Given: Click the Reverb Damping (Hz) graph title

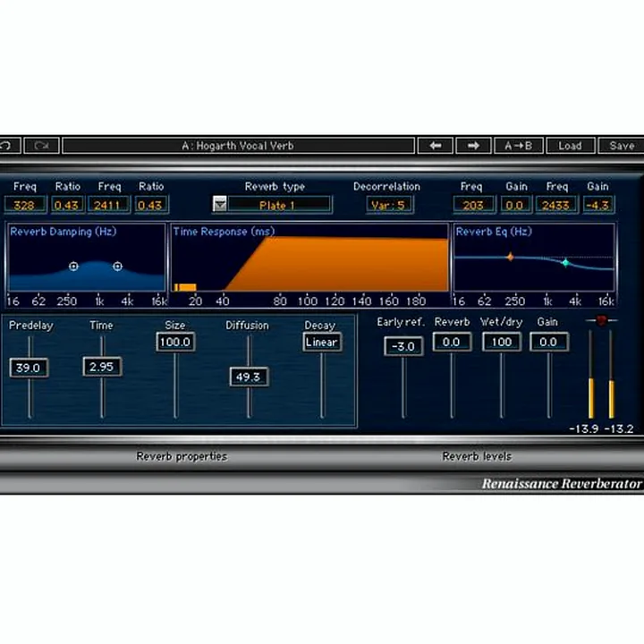Looking at the screenshot, I should [x=64, y=232].
